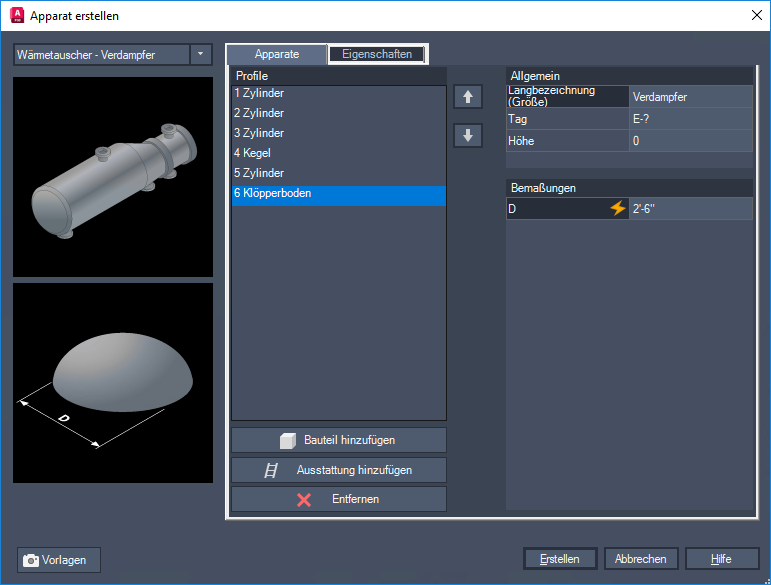Image resolution: width=771 pixels, height=585 pixels.
Task: Click the Abbrechen button
Action: click(641, 559)
